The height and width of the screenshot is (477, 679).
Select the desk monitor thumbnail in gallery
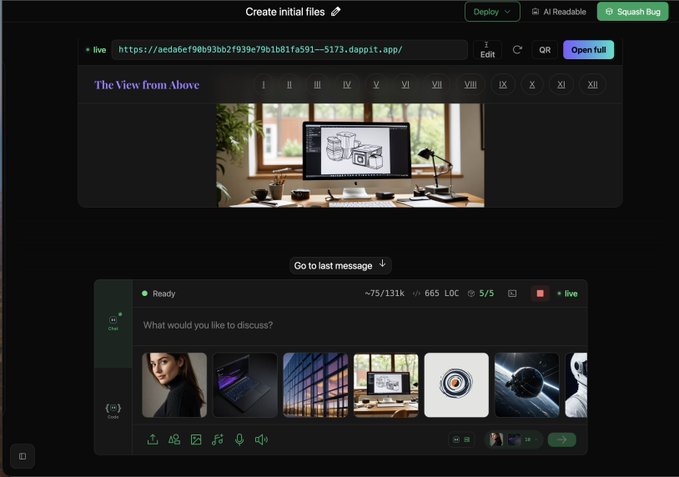(x=386, y=385)
